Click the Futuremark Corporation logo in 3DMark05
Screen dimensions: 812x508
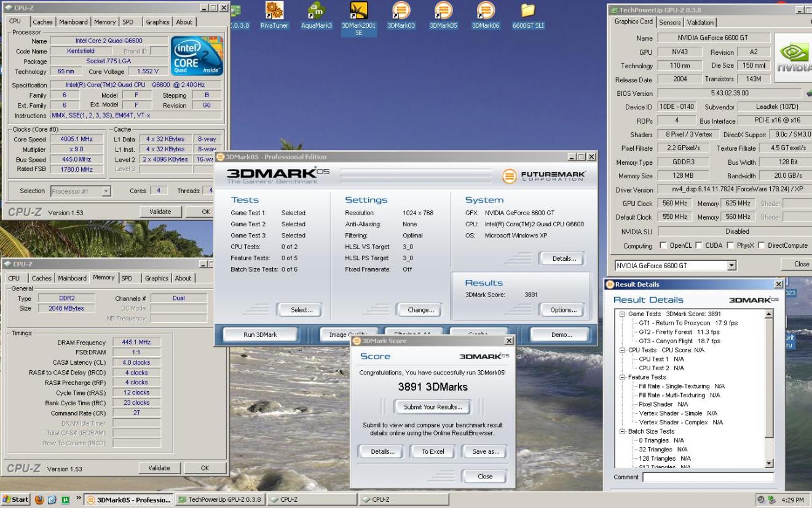545,175
